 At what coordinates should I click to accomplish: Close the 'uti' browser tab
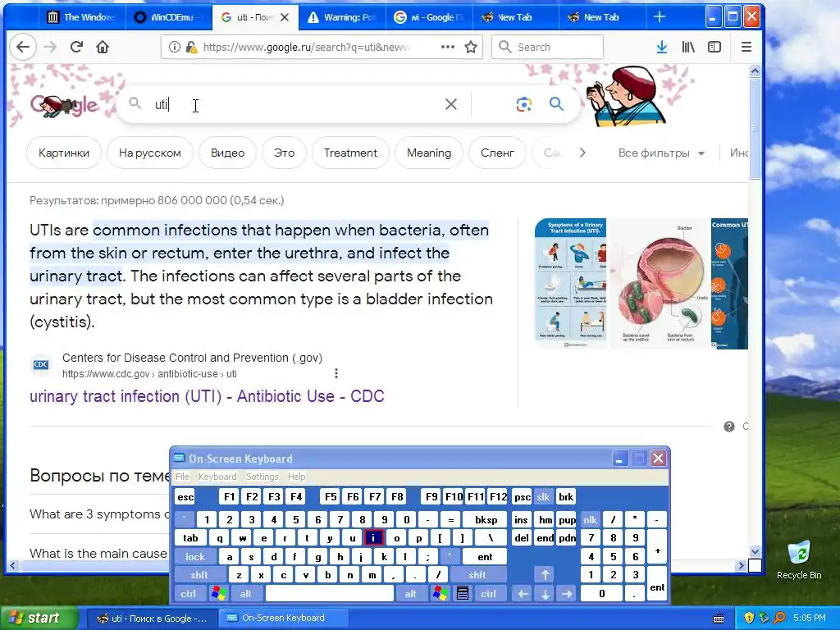285,17
